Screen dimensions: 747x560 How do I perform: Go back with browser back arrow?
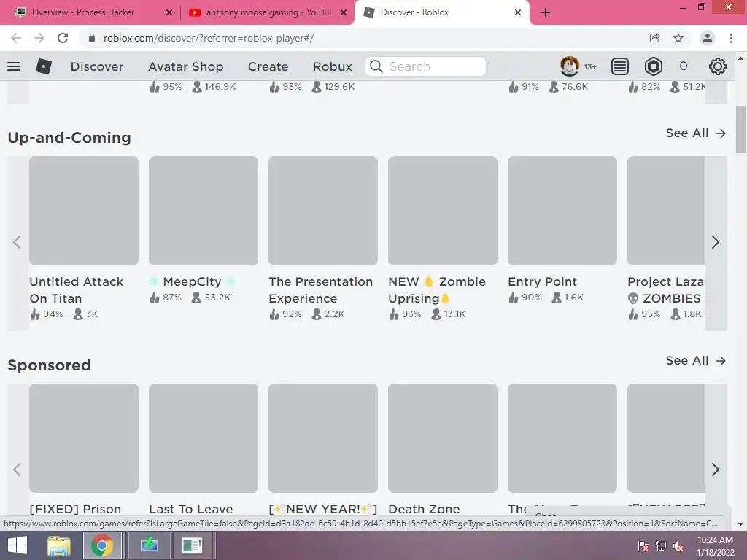click(16, 38)
